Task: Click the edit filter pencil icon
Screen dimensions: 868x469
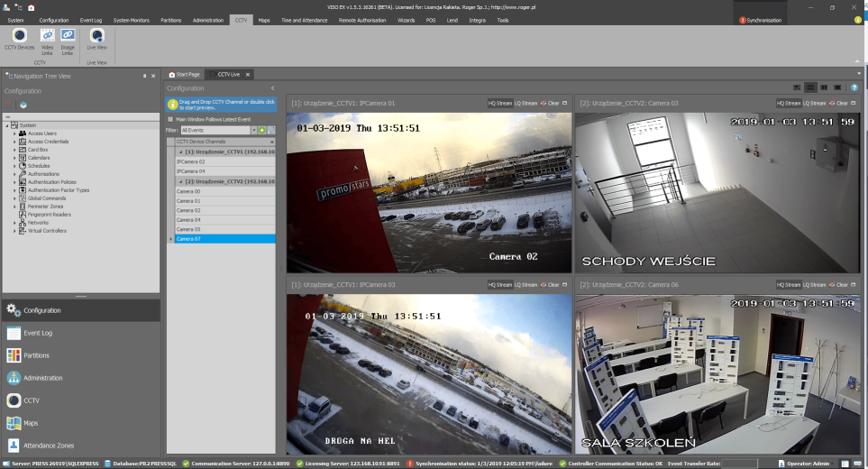Action: click(270, 130)
